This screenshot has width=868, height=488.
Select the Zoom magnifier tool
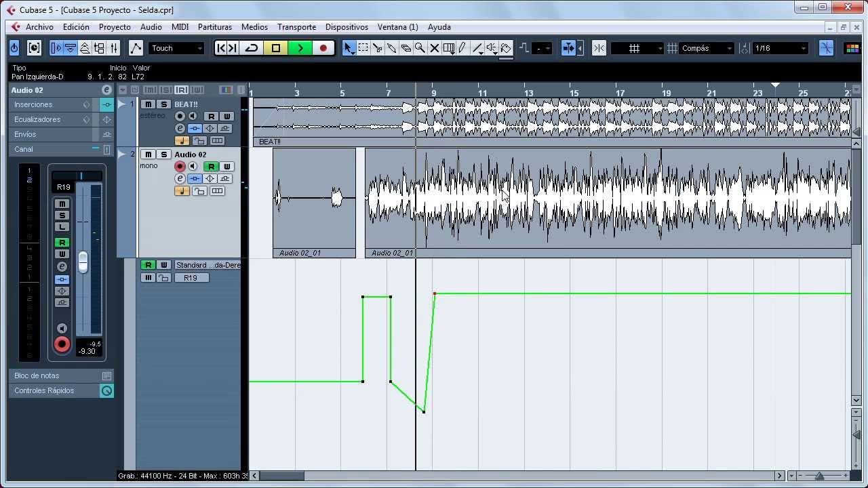420,48
